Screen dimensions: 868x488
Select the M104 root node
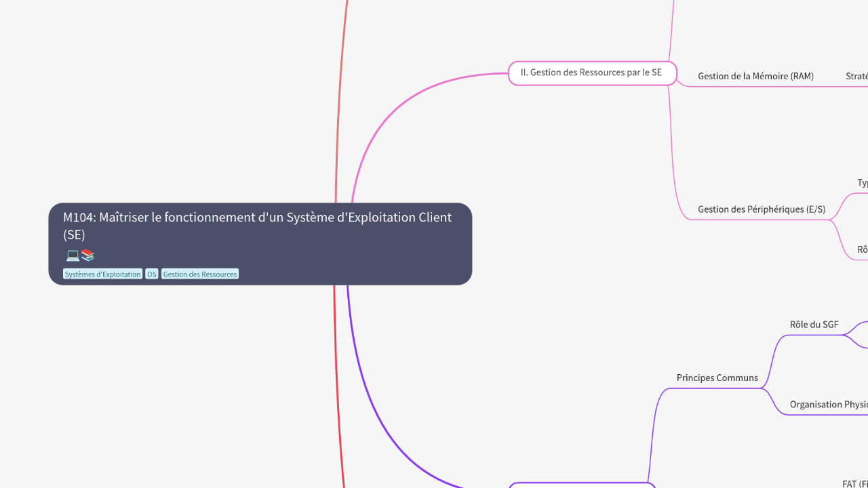260,226
